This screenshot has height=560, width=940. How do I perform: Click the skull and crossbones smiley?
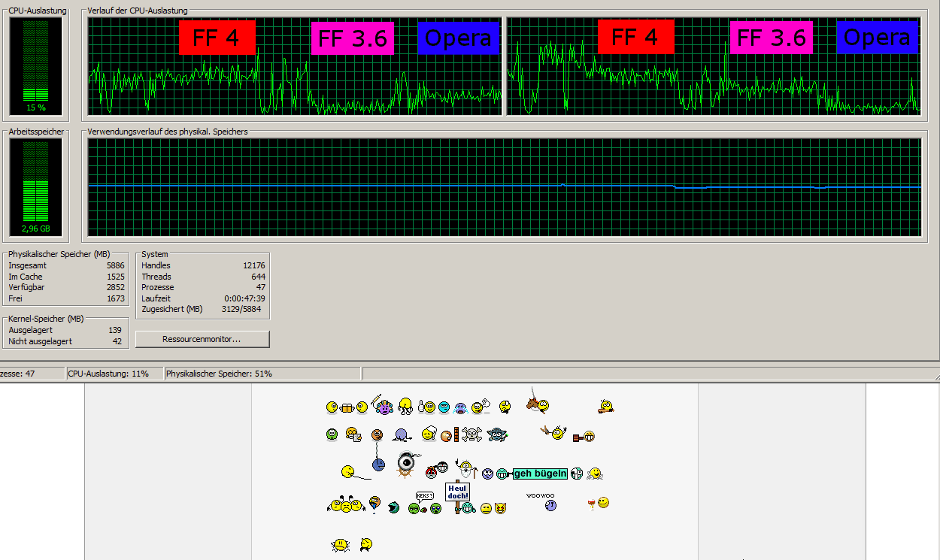(x=472, y=434)
